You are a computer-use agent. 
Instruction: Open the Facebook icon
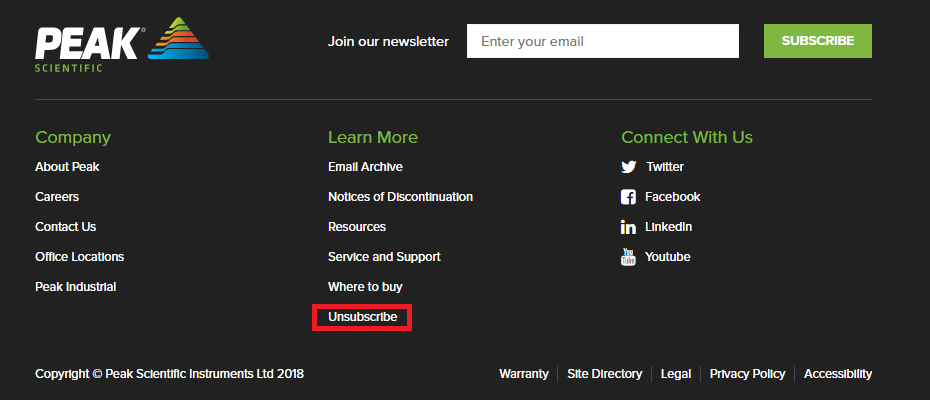(x=628, y=197)
